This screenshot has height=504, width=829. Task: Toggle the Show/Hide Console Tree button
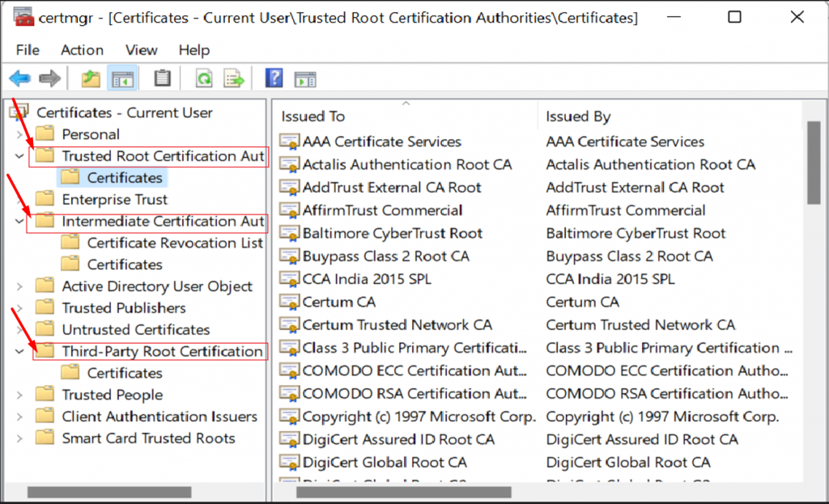tap(123, 78)
